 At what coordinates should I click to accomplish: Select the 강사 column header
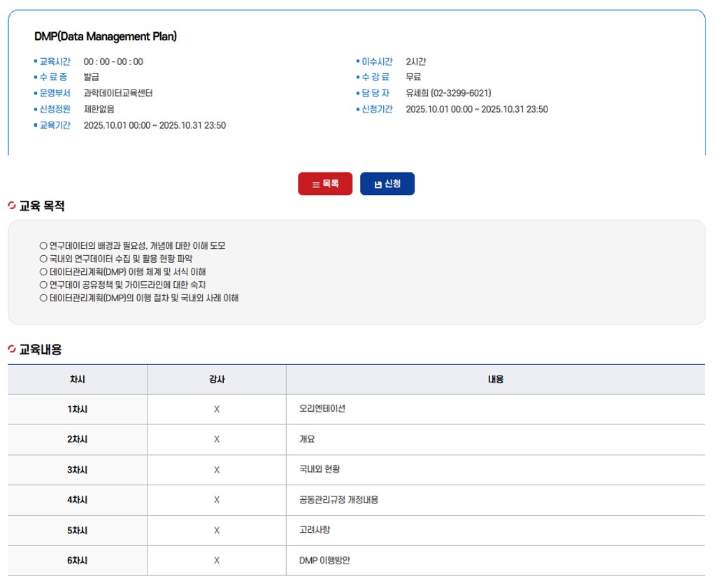217,380
